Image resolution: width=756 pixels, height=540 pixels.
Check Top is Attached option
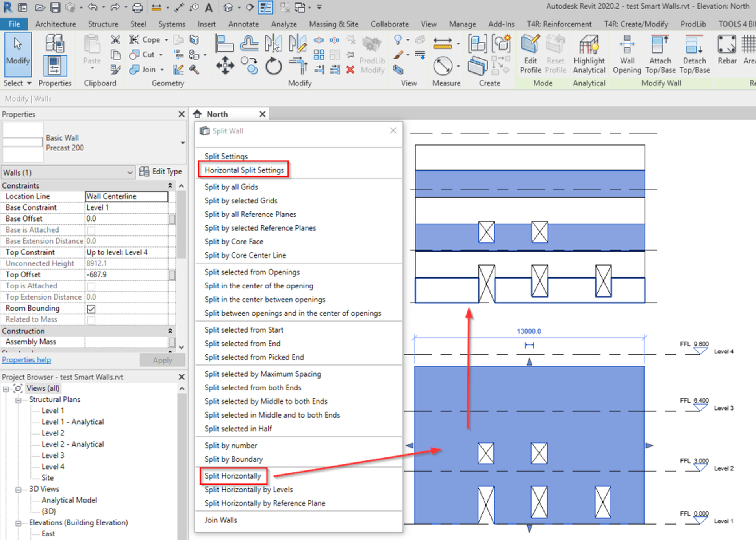[91, 286]
